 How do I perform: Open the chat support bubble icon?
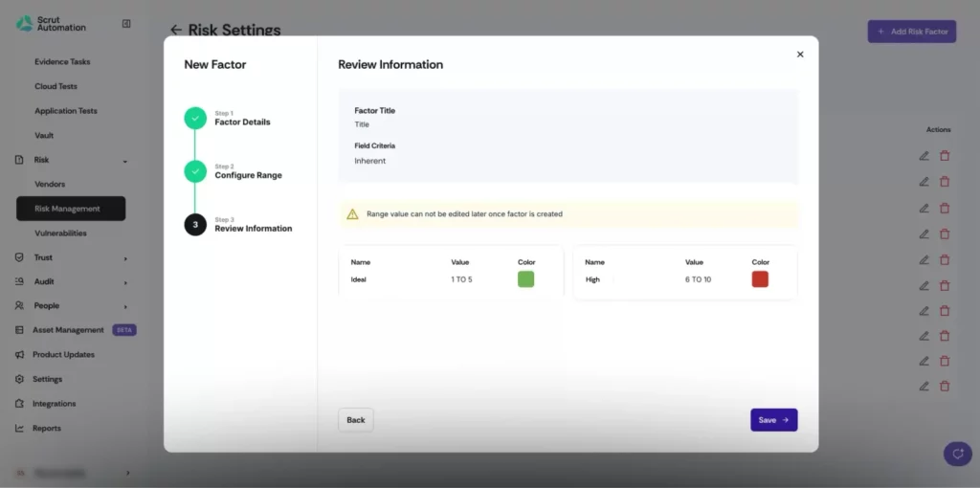click(x=957, y=454)
